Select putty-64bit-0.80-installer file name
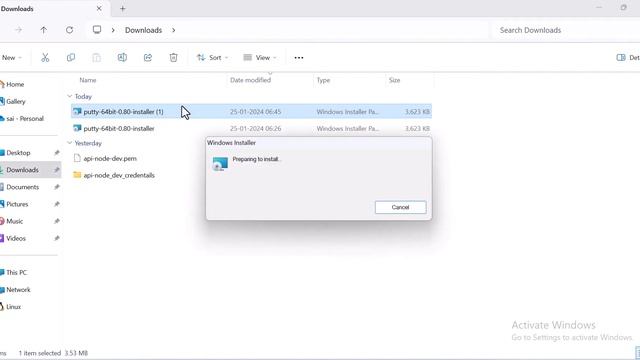Image resolution: width=640 pixels, height=360 pixels. 119,128
